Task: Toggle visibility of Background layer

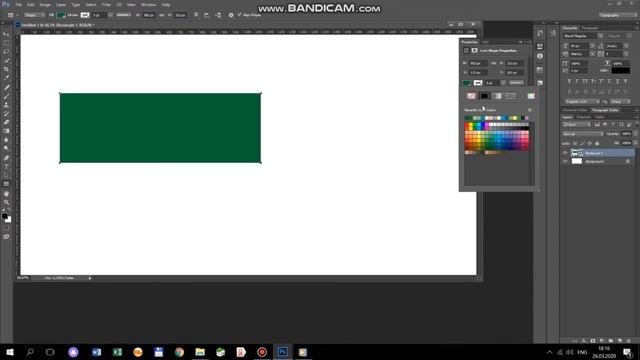Action: click(x=565, y=162)
